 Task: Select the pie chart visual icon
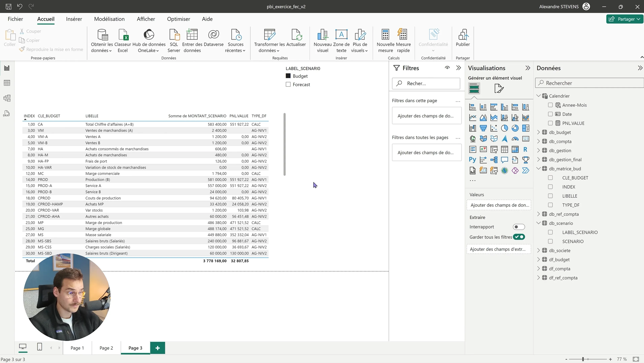(x=504, y=128)
